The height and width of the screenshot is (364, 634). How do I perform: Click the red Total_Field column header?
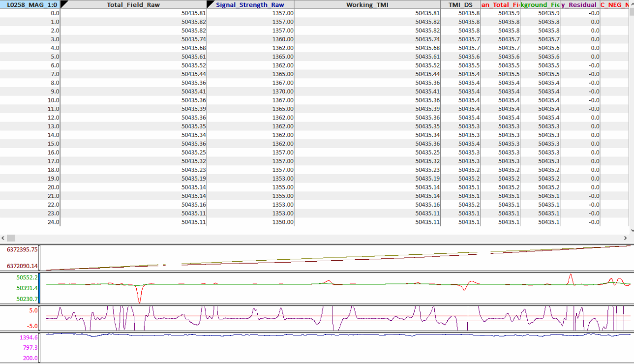click(500, 4)
